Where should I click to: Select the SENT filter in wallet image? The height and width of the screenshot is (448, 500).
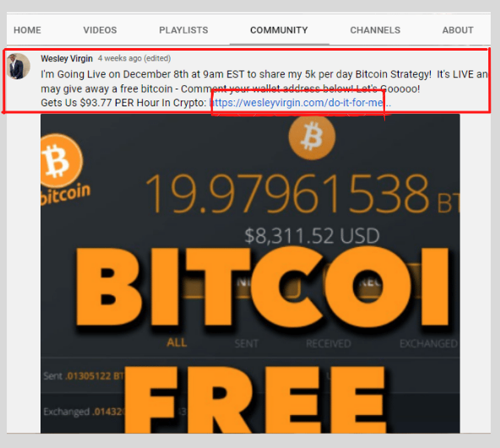pos(247,343)
